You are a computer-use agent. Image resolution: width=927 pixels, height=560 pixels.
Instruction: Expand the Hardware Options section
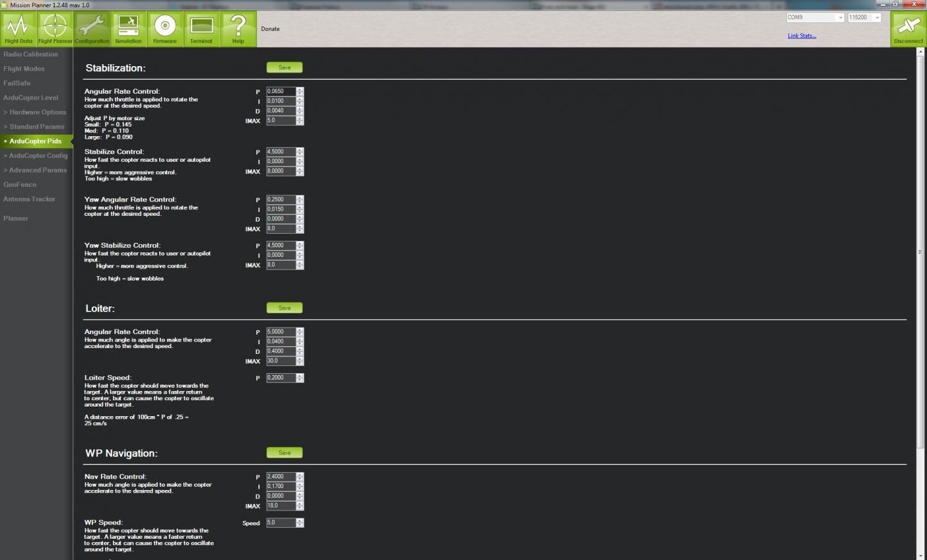[x=35, y=112]
